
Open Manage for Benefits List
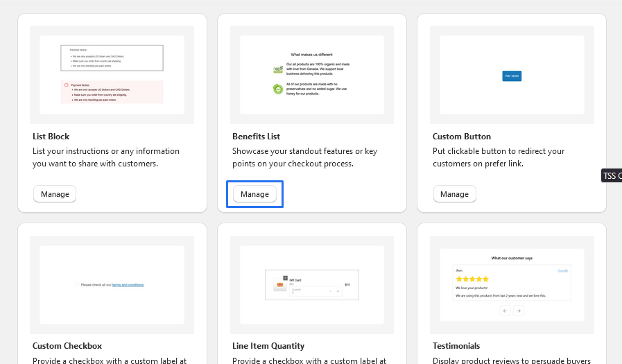point(254,194)
